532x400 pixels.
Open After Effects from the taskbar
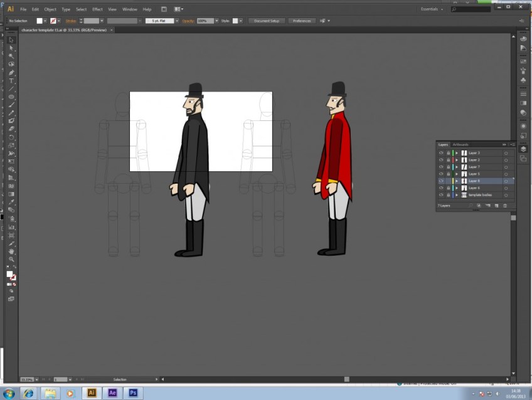click(112, 393)
